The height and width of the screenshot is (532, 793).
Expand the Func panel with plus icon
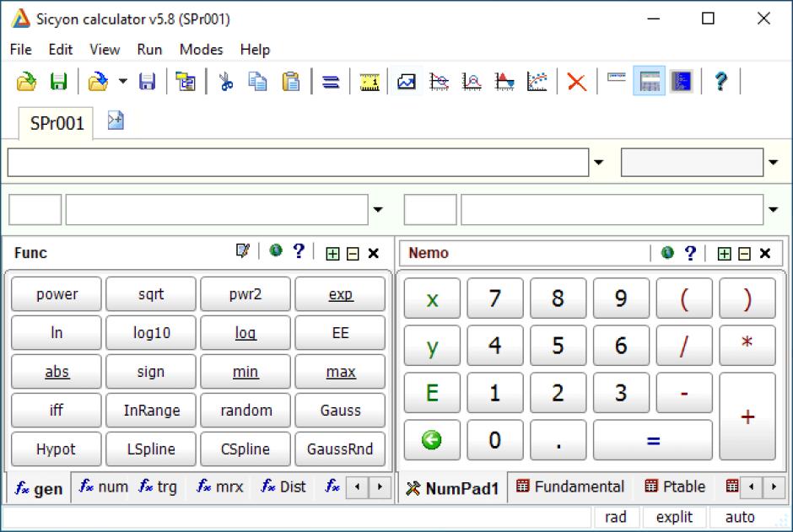tap(332, 254)
